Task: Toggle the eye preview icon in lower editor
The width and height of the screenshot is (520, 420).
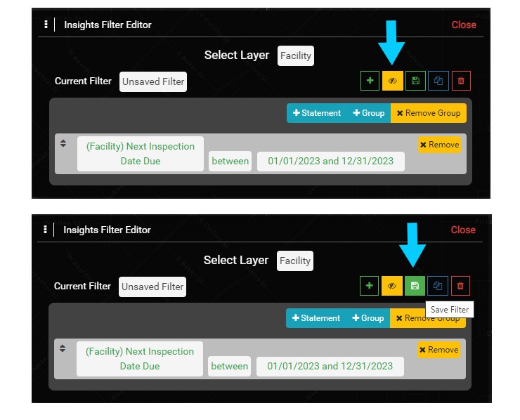Action: 392,286
